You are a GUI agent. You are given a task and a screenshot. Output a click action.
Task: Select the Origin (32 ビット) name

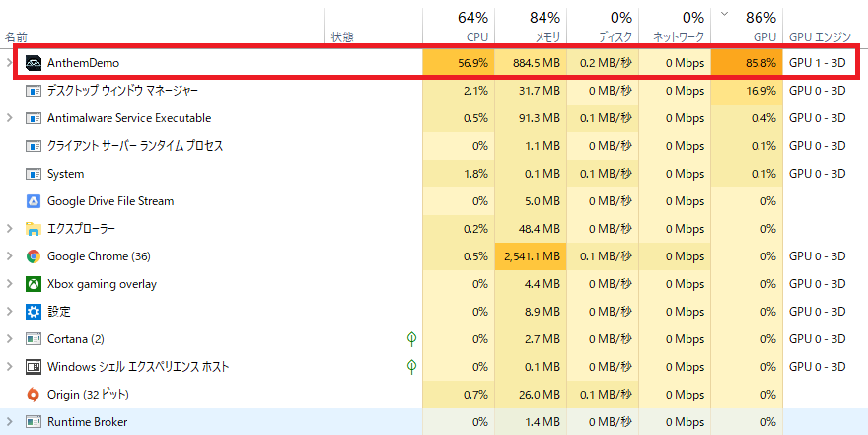tap(88, 395)
